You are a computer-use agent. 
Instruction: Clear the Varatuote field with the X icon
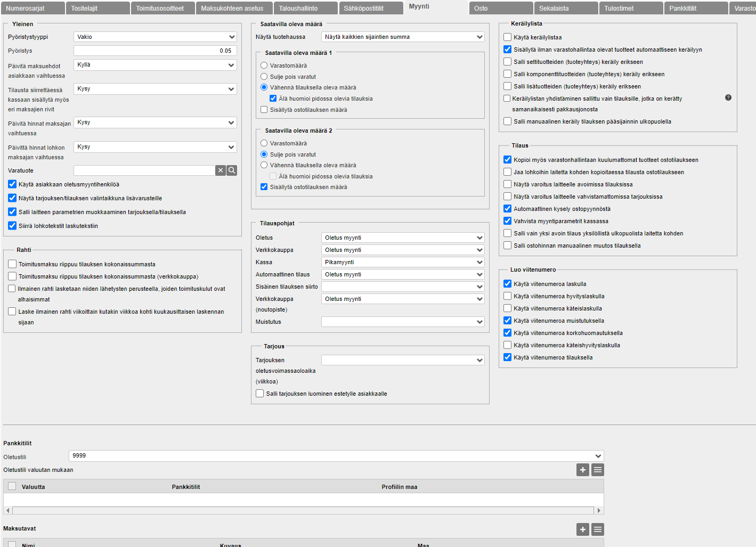click(221, 170)
